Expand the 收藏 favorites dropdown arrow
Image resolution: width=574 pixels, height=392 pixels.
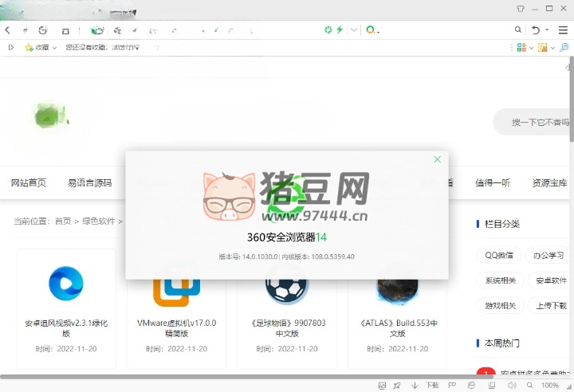53,48
